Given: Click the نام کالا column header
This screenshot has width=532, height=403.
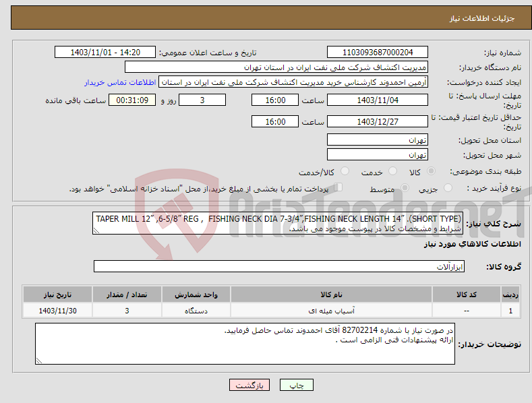Looking at the screenshot, I should (331, 294).
